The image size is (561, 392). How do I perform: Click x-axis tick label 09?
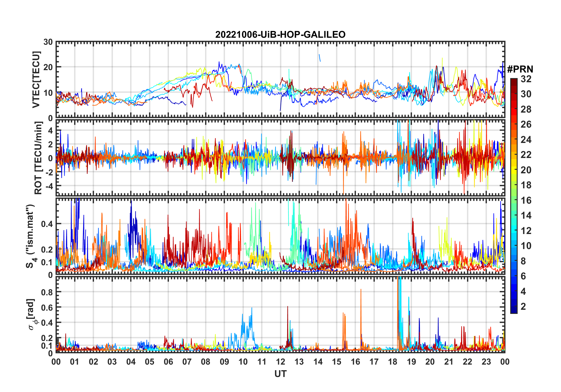(224, 362)
